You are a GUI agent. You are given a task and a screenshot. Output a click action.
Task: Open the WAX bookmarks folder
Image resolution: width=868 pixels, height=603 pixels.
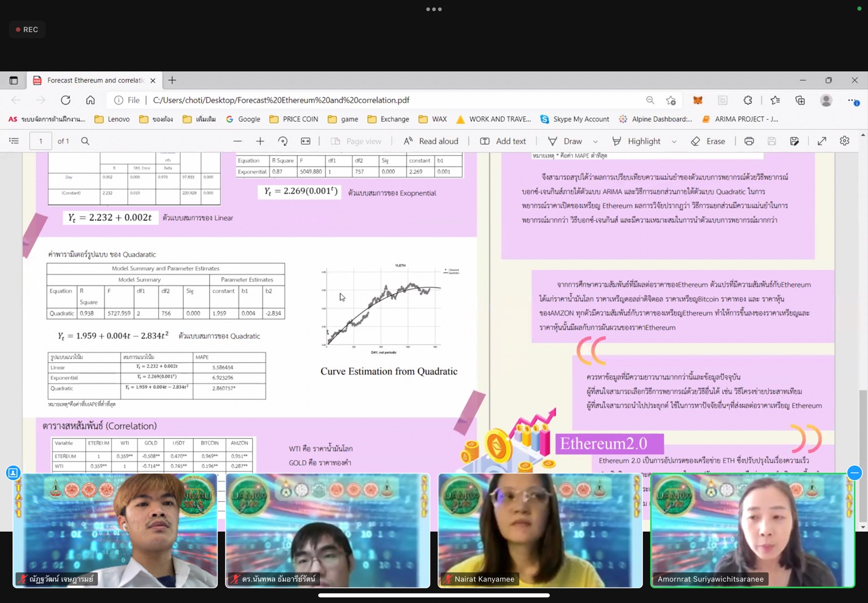tap(433, 119)
